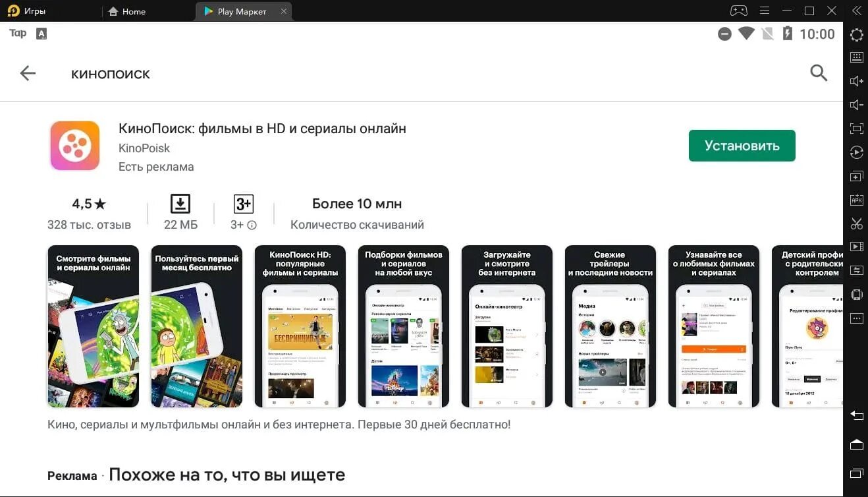Click the Установить install button
Viewport: 868px width, 497px height.
click(742, 146)
